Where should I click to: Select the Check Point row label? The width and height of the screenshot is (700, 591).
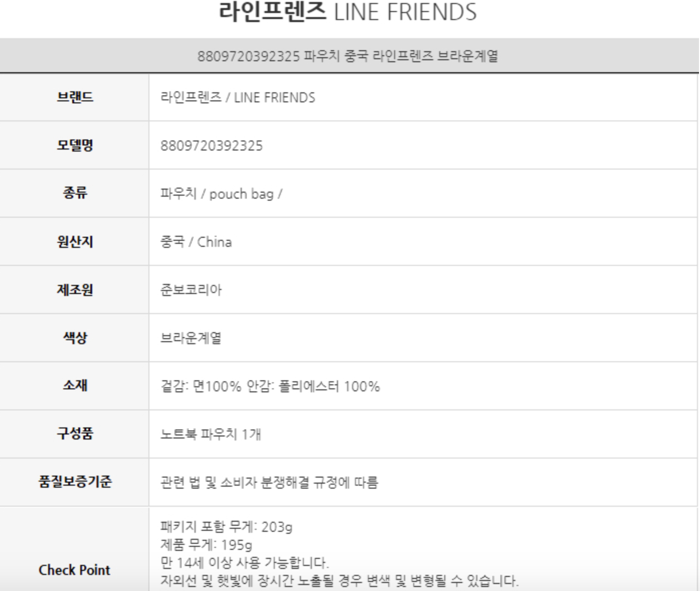pos(74,570)
